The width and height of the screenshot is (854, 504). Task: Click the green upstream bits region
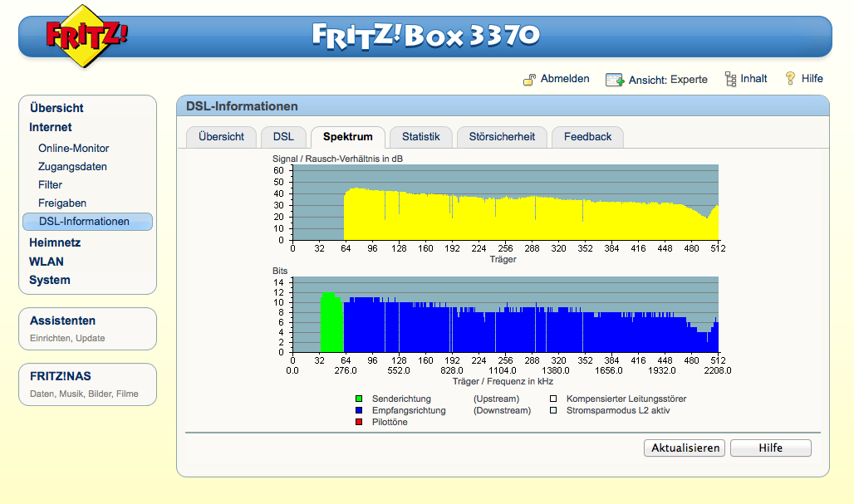pos(331,324)
